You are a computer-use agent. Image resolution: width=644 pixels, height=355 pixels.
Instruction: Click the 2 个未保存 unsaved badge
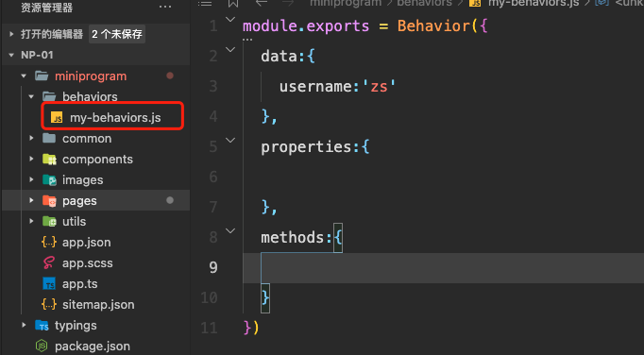117,34
